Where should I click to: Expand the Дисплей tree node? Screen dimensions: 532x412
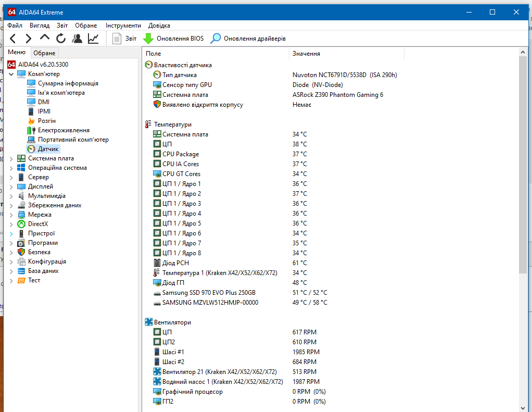(11, 186)
